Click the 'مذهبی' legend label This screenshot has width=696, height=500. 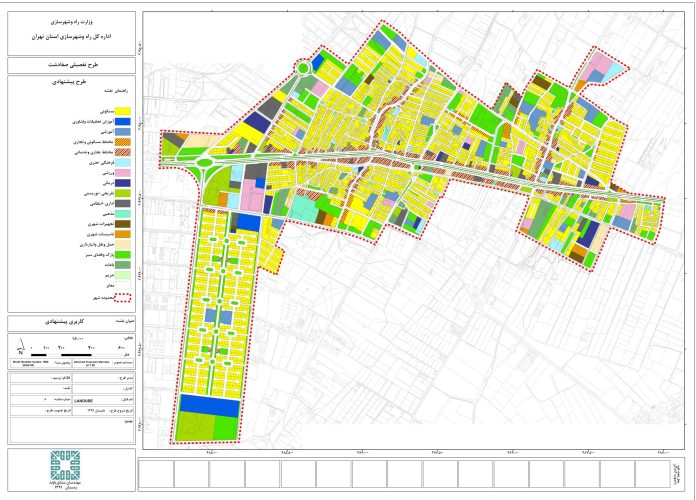pyautogui.click(x=109, y=214)
